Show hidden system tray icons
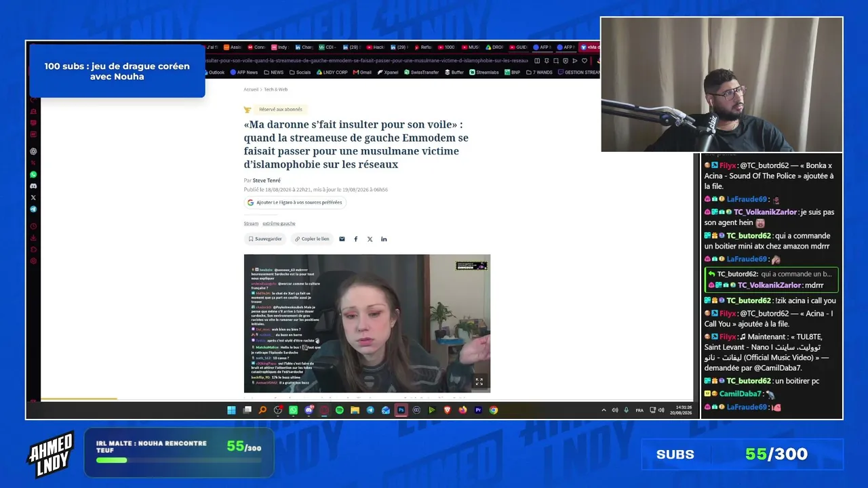868x488 pixels. [x=604, y=410]
